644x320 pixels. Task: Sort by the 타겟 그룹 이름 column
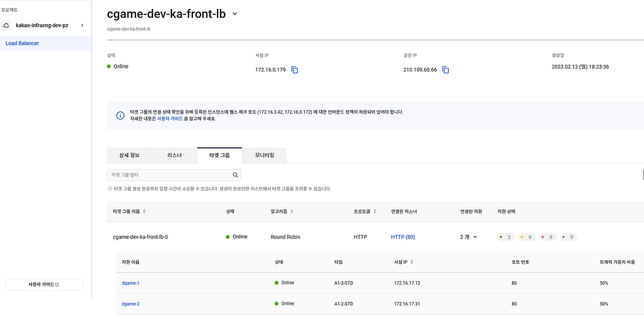coord(144,211)
